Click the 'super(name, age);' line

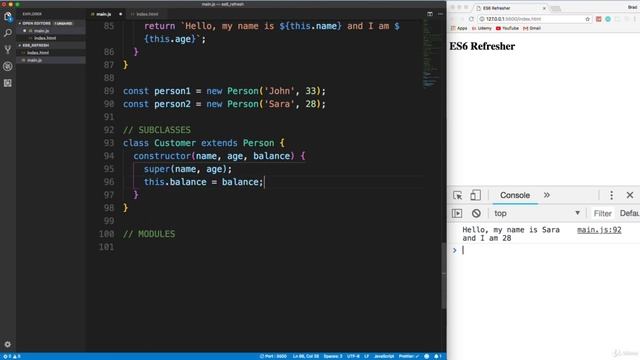[188, 169]
